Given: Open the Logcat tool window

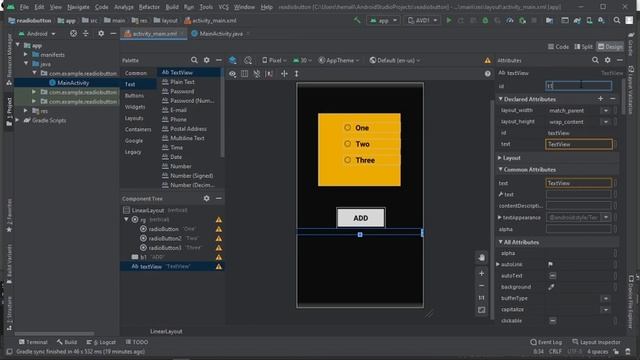Looking at the screenshot, I should click(x=101, y=342).
